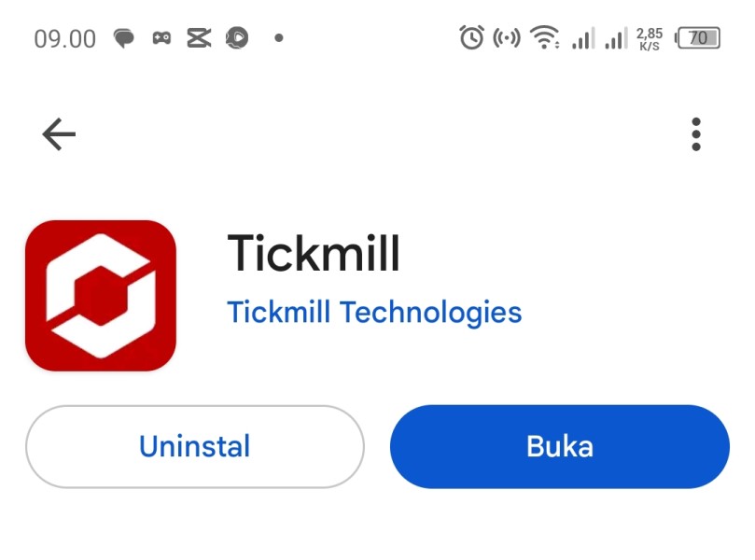The image size is (755, 560).
Task: Tap the CapCut notification icon
Action: (199, 38)
